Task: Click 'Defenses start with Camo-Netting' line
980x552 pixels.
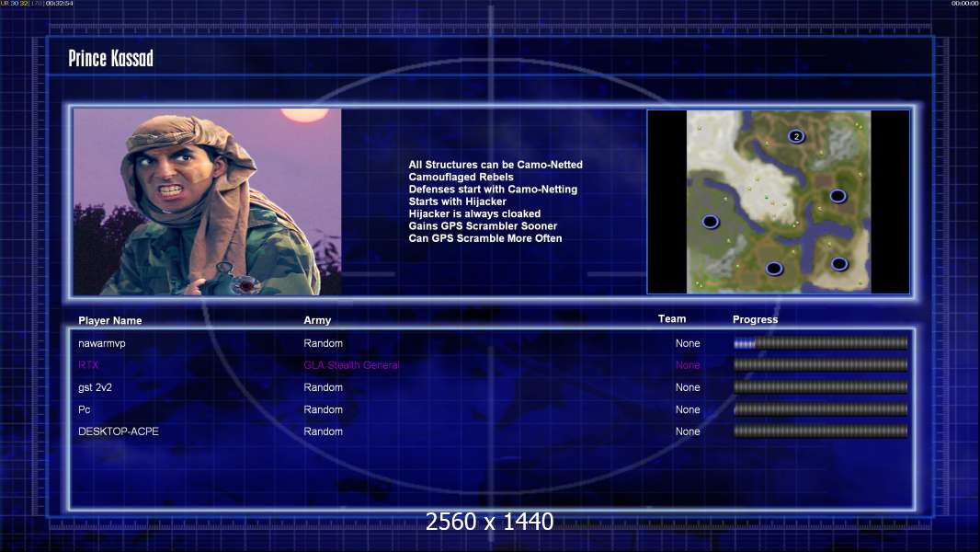Action: click(493, 189)
